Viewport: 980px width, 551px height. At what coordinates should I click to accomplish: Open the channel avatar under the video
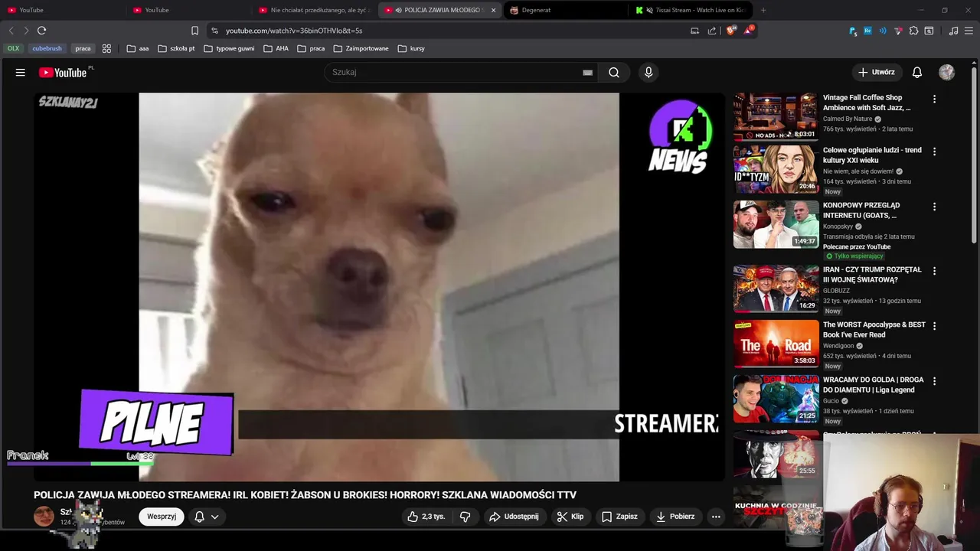coord(44,517)
